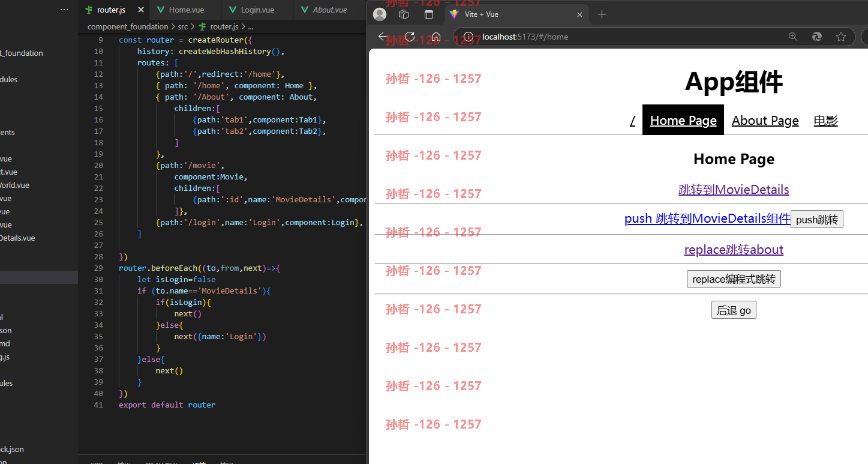Click {path:'/movie', code on line 20

[x=190, y=166]
